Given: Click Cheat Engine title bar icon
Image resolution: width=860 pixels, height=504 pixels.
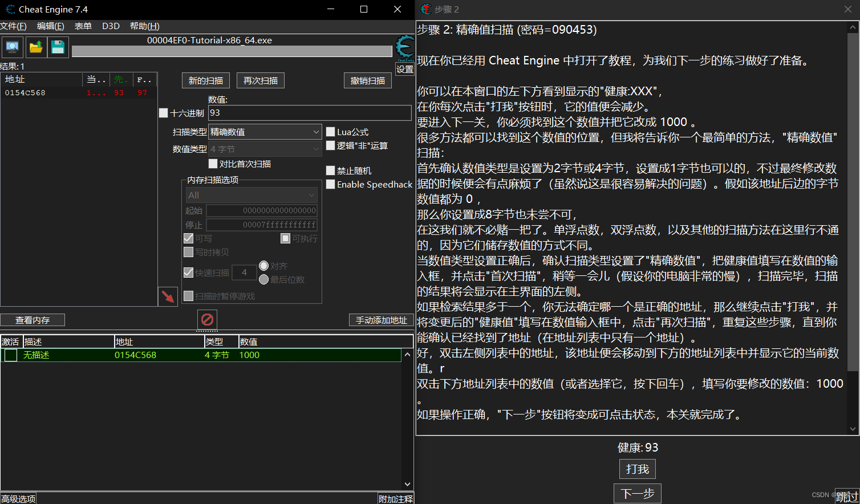Looking at the screenshot, I should coord(10,9).
